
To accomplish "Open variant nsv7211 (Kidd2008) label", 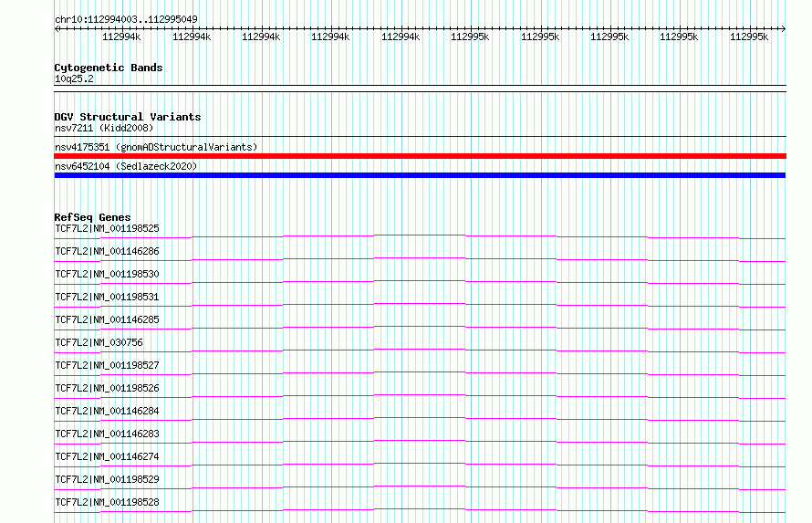I will [104, 128].
